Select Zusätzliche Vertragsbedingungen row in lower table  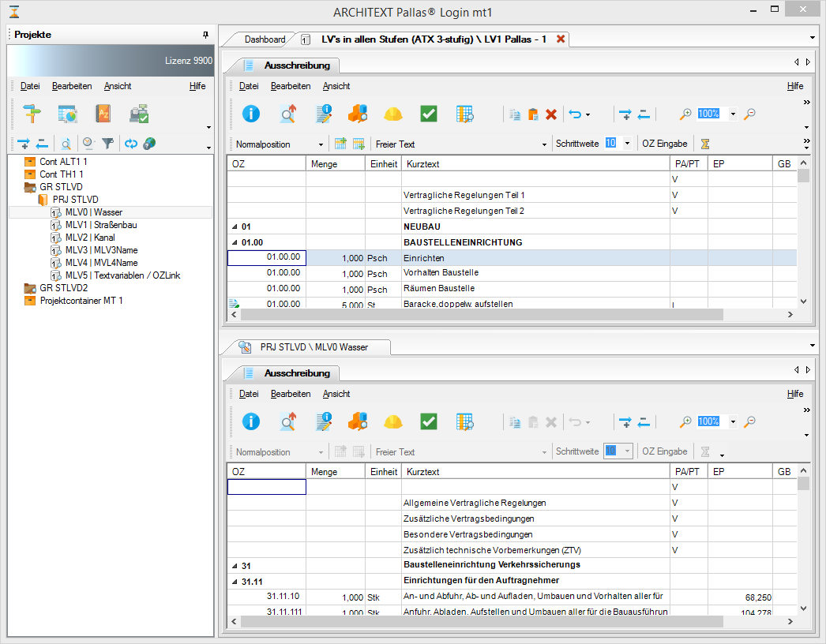pyautogui.click(x=512, y=519)
